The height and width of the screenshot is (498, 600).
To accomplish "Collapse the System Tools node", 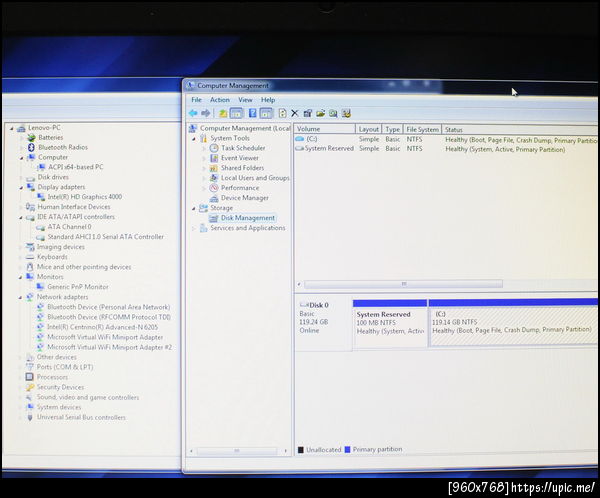I will pos(194,139).
